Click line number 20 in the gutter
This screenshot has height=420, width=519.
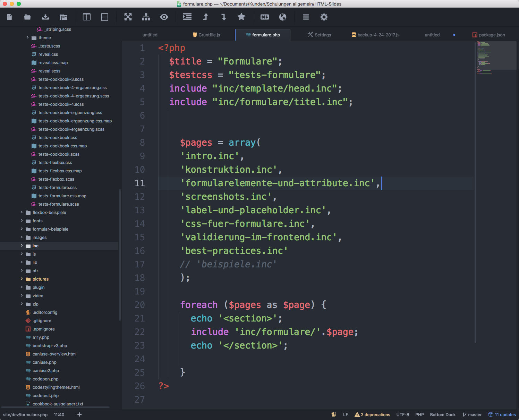(x=140, y=305)
